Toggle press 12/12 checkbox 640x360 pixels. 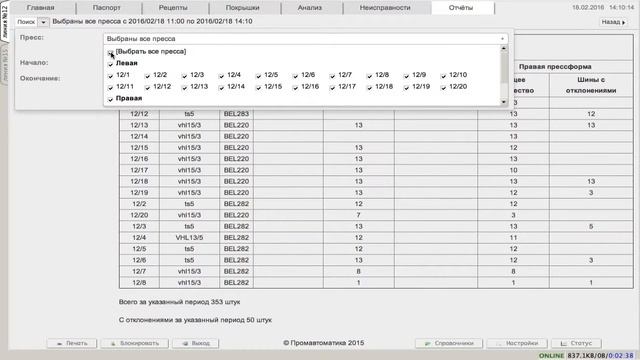tap(147, 88)
